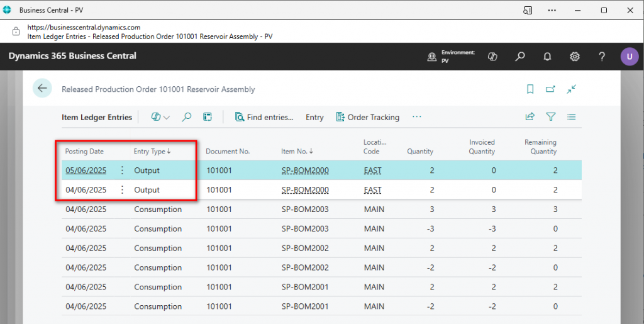The width and height of the screenshot is (644, 324).
Task: Go back using the arrow button
Action: (x=42, y=89)
